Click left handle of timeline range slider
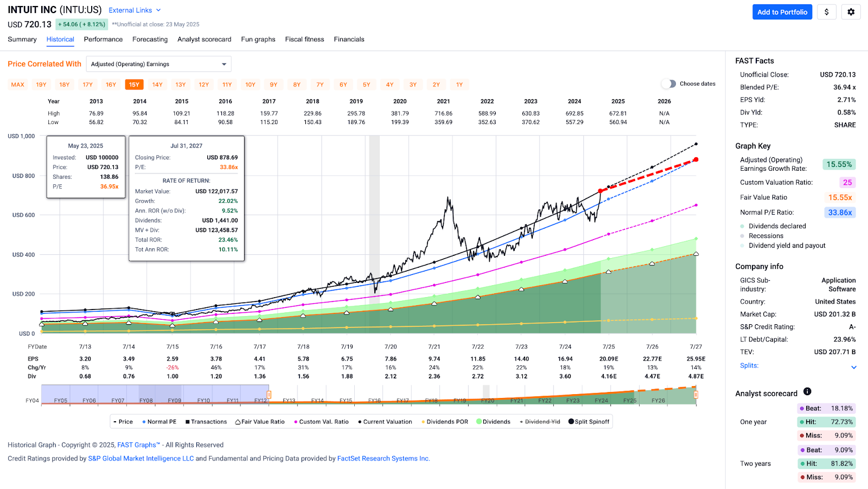The height and width of the screenshot is (489, 868). [x=269, y=395]
